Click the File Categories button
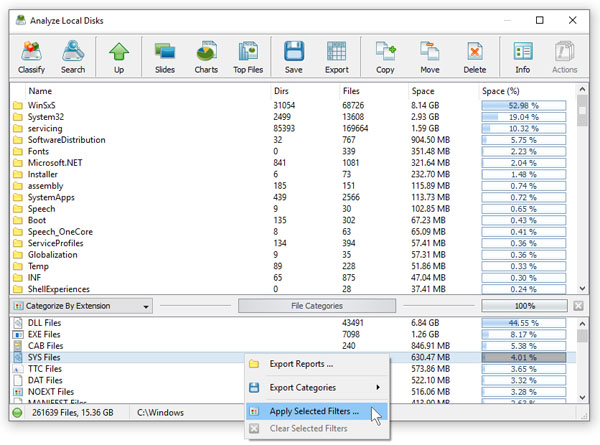Screen dimensions: 600x445 (x=317, y=306)
